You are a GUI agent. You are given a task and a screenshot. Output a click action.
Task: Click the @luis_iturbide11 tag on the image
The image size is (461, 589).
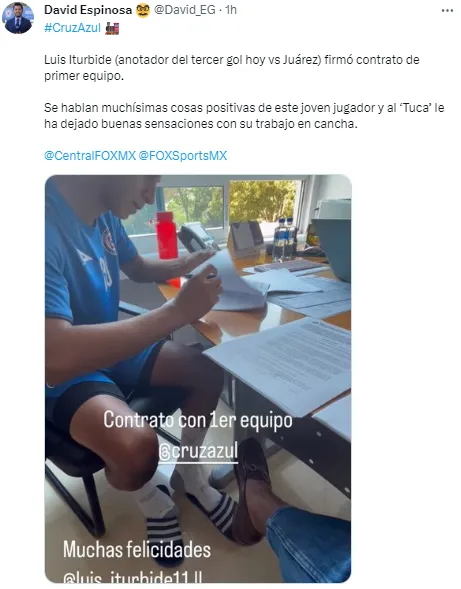pos(133,577)
